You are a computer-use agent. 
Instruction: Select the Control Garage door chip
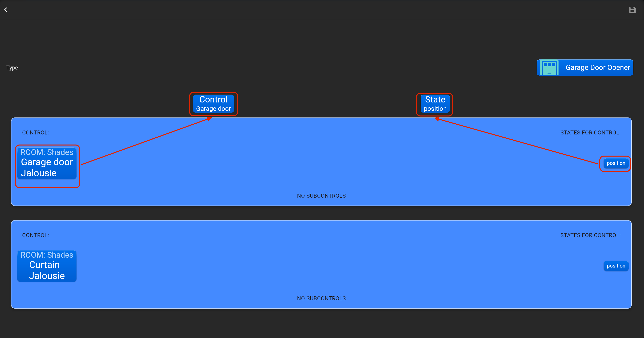pos(213,104)
